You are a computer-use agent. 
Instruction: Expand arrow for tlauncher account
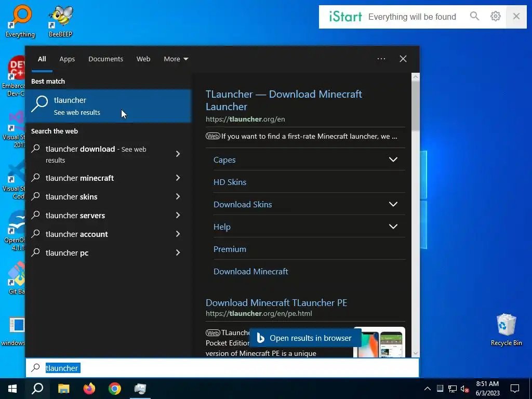pyautogui.click(x=178, y=234)
